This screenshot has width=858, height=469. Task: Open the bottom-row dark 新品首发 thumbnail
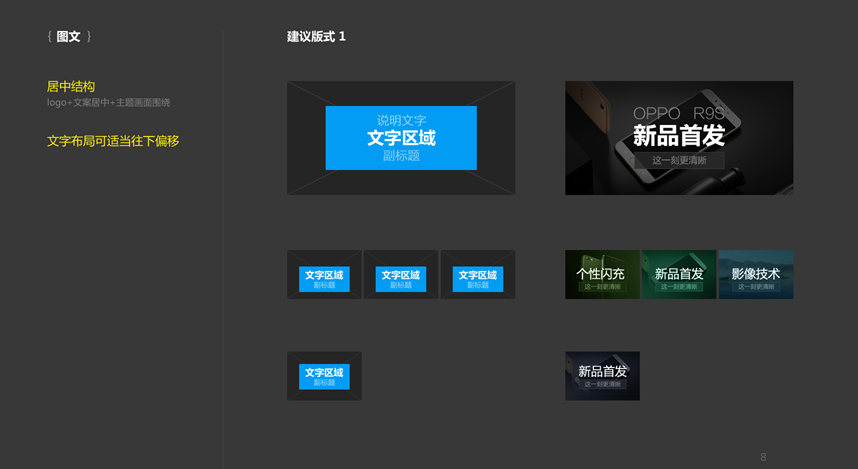(x=602, y=376)
